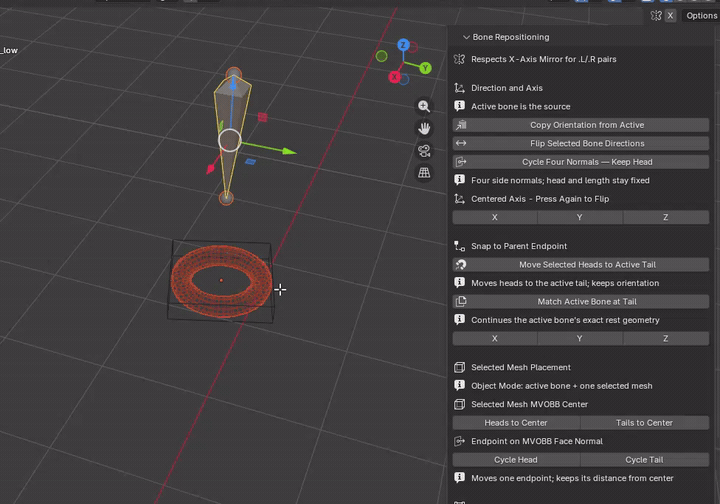Click Cycle Tail button
The height and width of the screenshot is (504, 720).
[644, 459]
